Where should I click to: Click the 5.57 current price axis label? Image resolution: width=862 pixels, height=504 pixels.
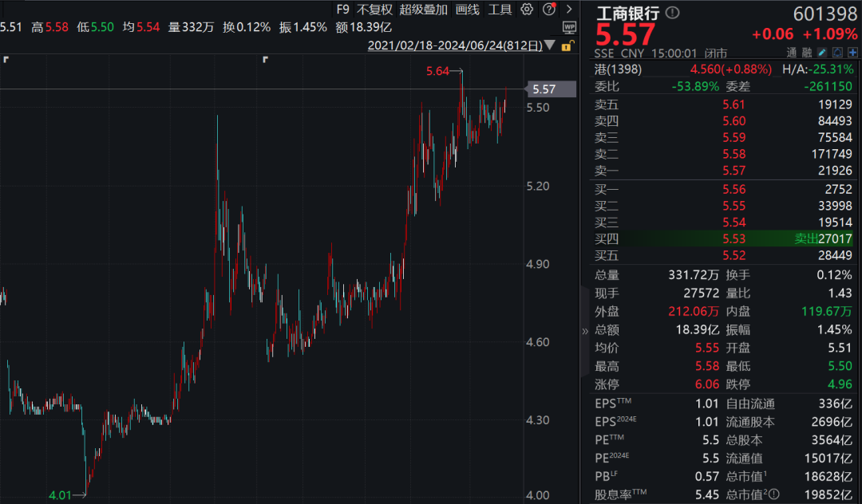[x=551, y=89]
